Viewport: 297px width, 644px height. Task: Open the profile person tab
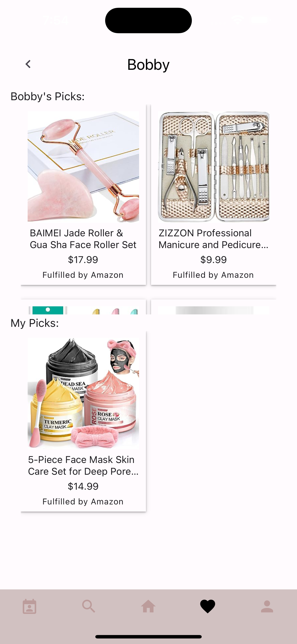click(267, 606)
